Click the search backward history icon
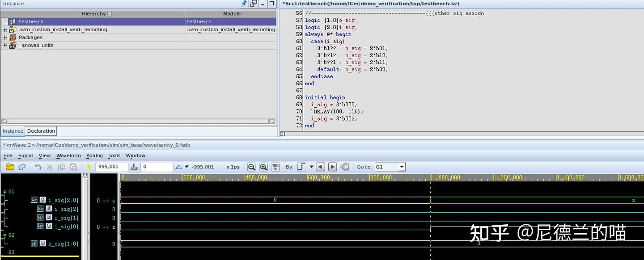This screenshot has height=260, width=644. click(344, 167)
